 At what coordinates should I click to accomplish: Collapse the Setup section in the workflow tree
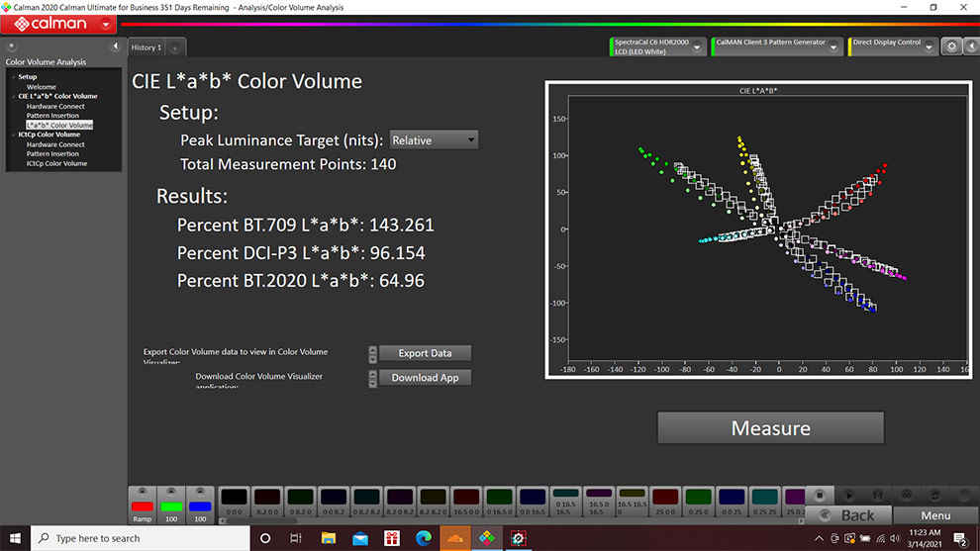coord(14,77)
